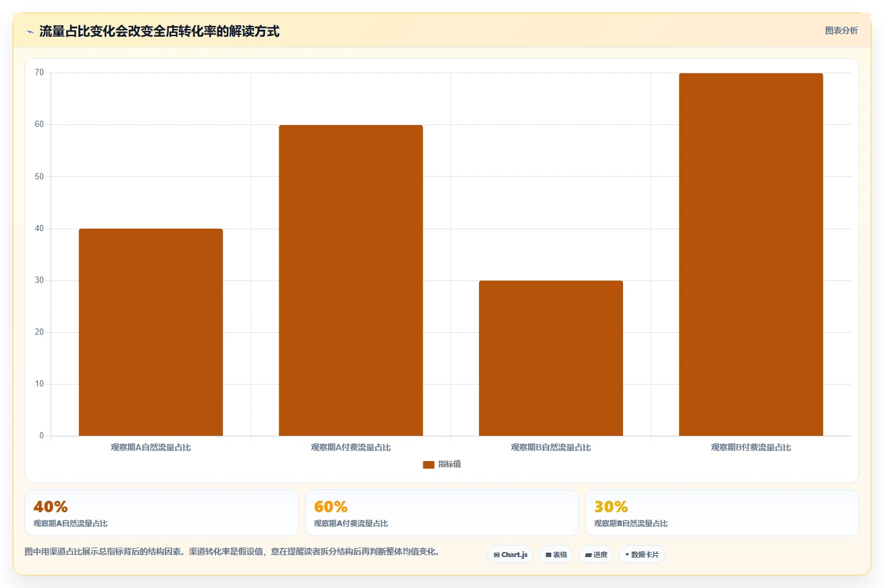Select the 观察期A自然流量占比 bar in the chart
884x588 pixels.
pos(150,332)
